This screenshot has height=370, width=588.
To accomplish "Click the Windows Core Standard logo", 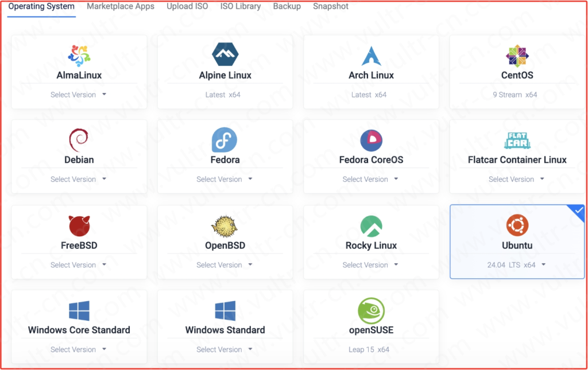I will 79,311.
